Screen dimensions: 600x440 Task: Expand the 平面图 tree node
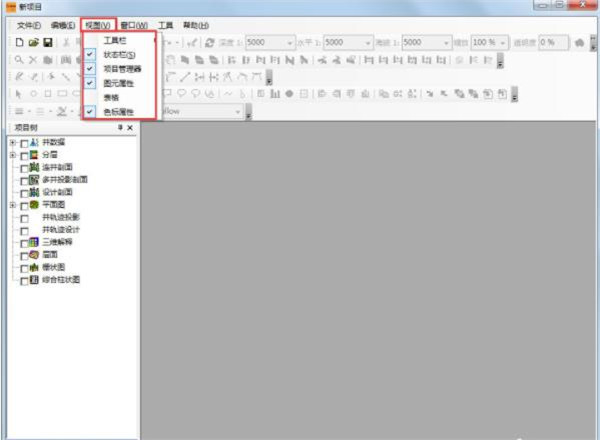12,205
